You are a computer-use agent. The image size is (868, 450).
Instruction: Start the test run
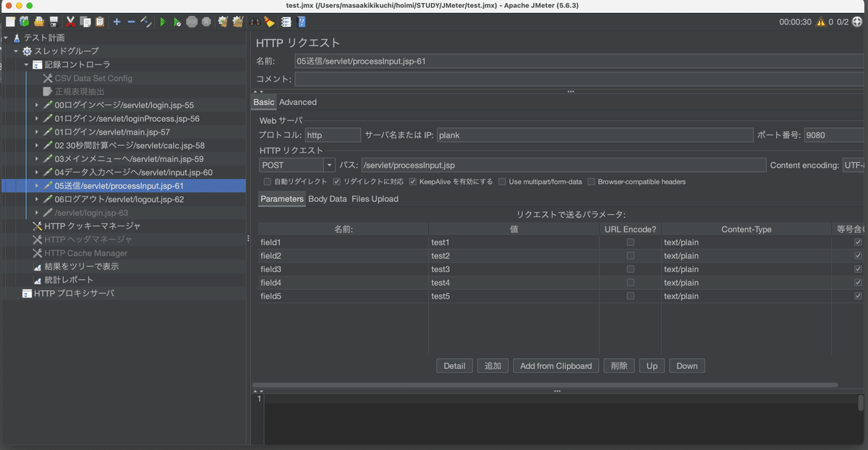click(x=162, y=22)
